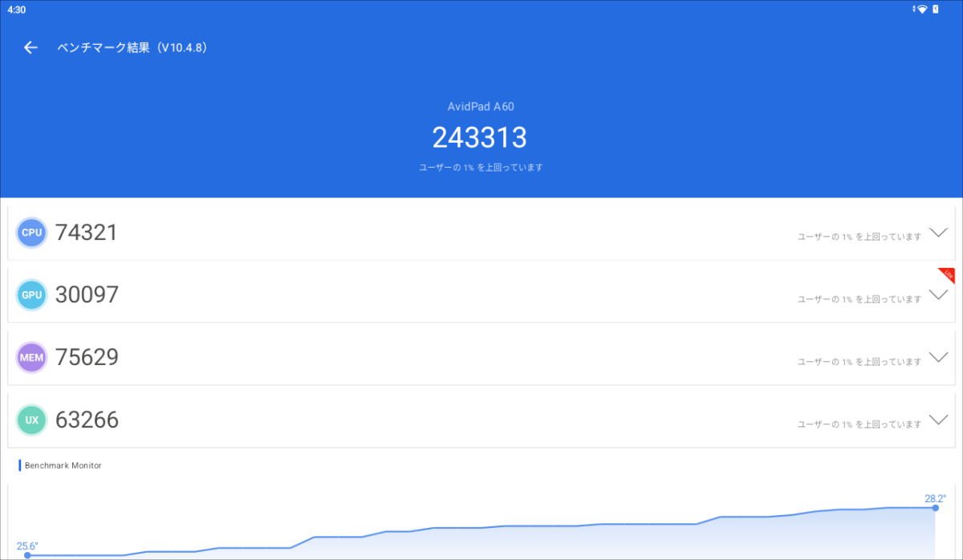Click the benchmark results V10.4.8 title
Viewport: 963px width, 560px height.
(x=133, y=47)
